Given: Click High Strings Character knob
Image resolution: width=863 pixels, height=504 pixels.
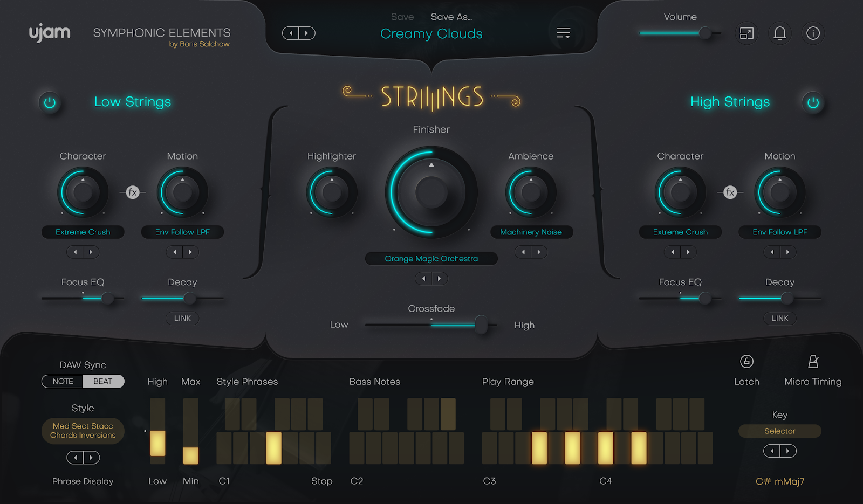Looking at the screenshot, I should 680,192.
